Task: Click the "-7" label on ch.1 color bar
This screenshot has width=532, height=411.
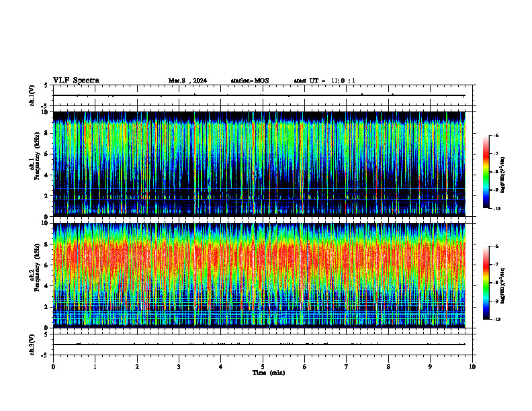Action: tap(496, 154)
